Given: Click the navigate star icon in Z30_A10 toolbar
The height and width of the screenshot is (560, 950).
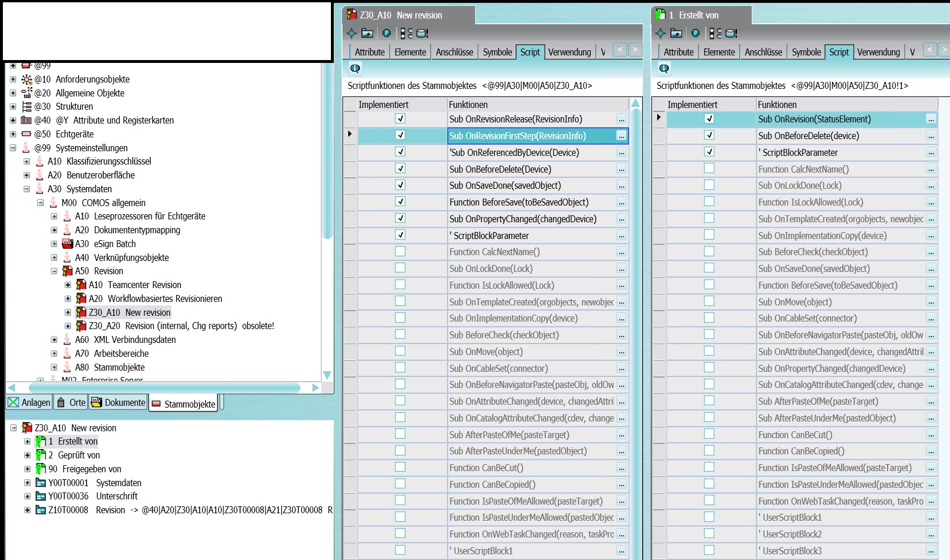Looking at the screenshot, I should click(x=352, y=33).
